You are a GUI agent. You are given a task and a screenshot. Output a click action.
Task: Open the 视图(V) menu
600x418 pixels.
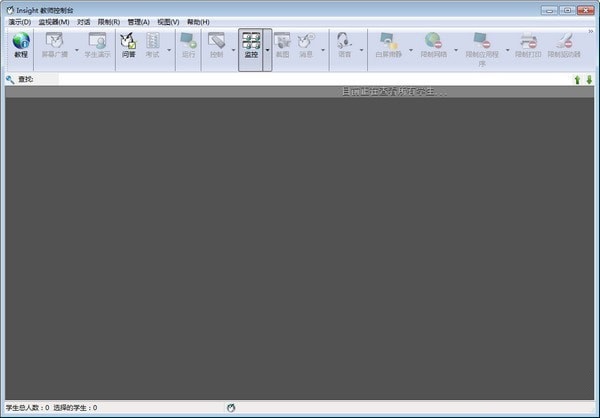(x=168, y=22)
